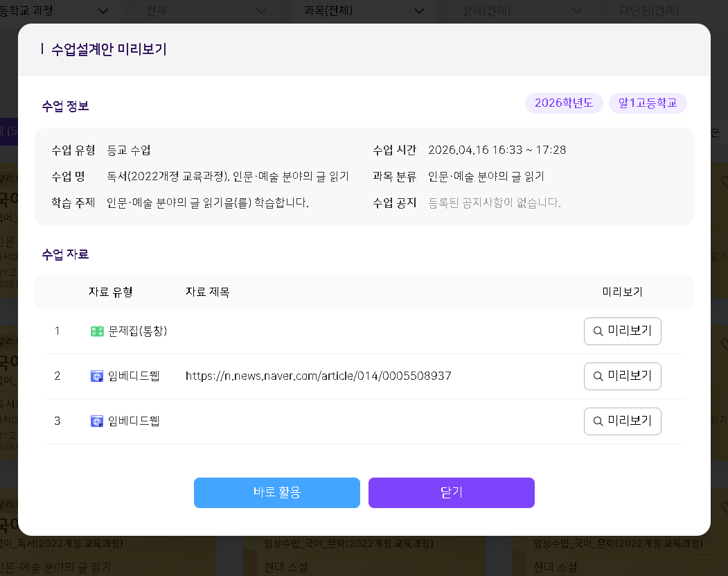Viewport: 728px width, 576px height.
Task: Open the n.news.naver.com article URL
Action: 318,376
